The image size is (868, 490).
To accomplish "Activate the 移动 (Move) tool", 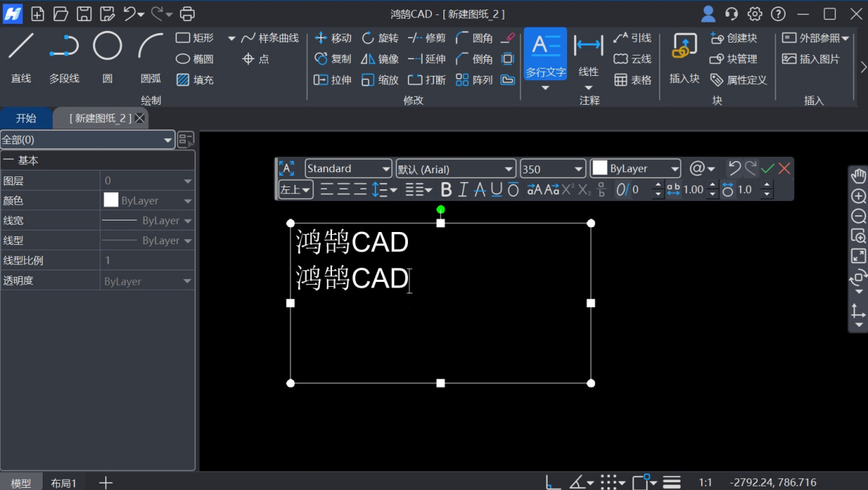I will pyautogui.click(x=333, y=38).
